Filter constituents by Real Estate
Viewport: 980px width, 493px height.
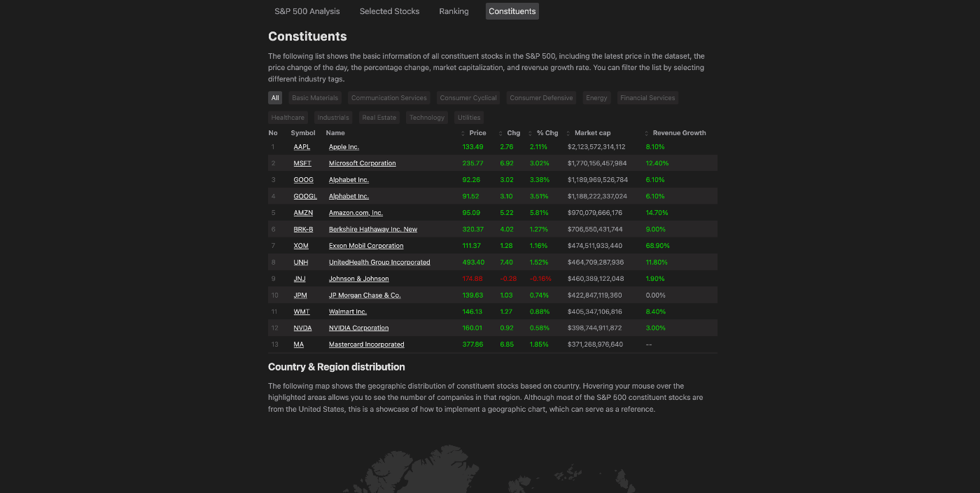[379, 118]
